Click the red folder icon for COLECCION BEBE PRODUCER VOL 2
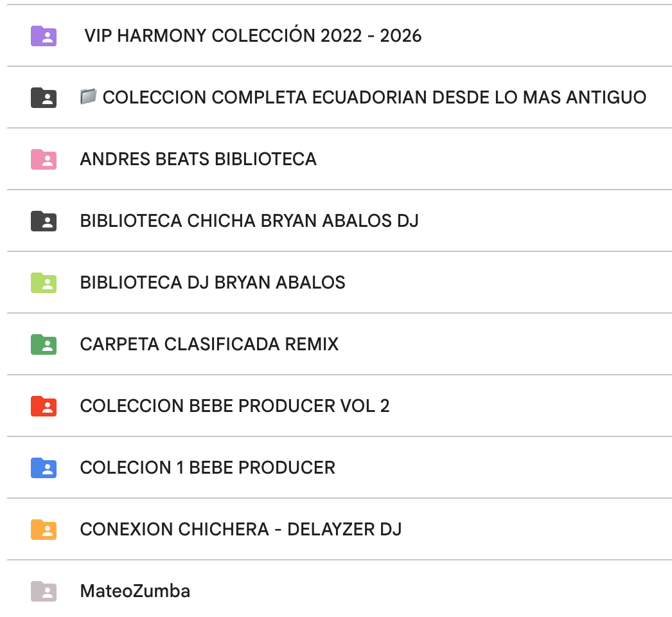Screen dimensions: 672x617 (43, 406)
